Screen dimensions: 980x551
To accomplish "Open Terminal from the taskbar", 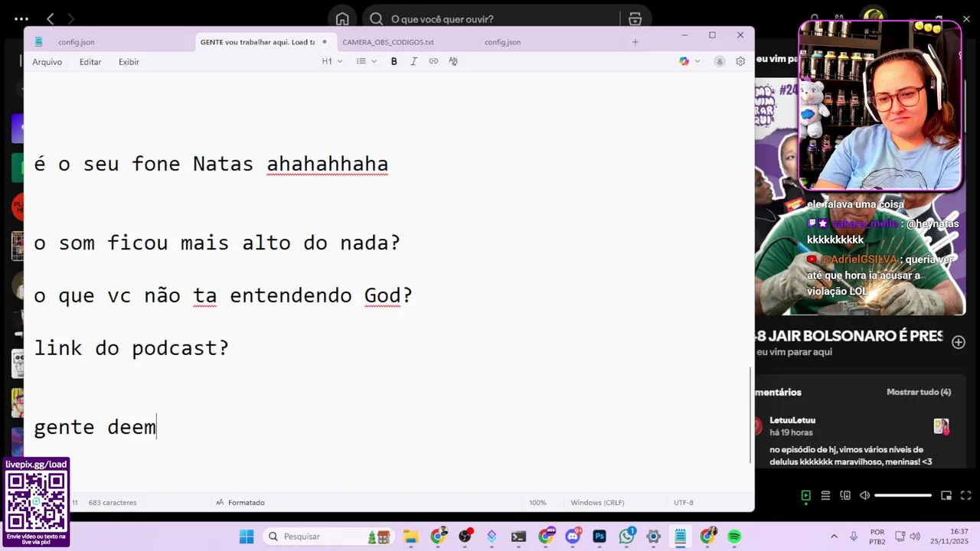I will (518, 536).
